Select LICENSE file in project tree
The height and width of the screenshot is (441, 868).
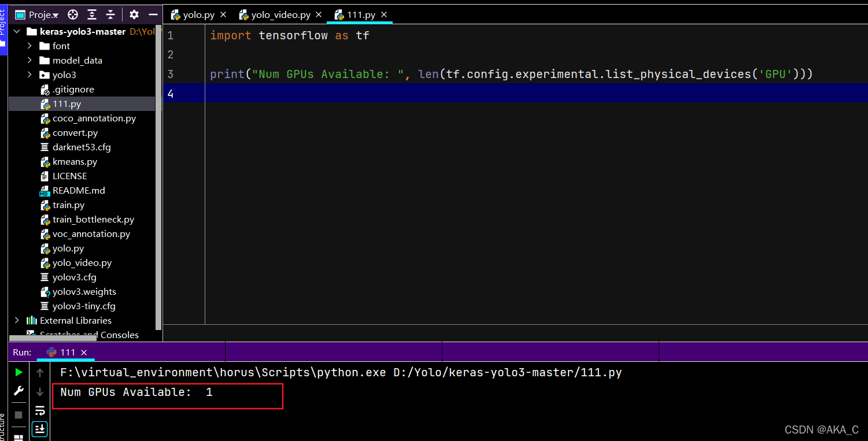(69, 176)
